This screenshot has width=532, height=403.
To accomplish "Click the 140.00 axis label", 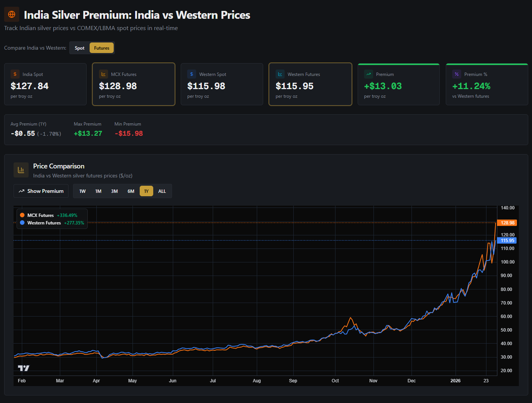I will [x=508, y=208].
